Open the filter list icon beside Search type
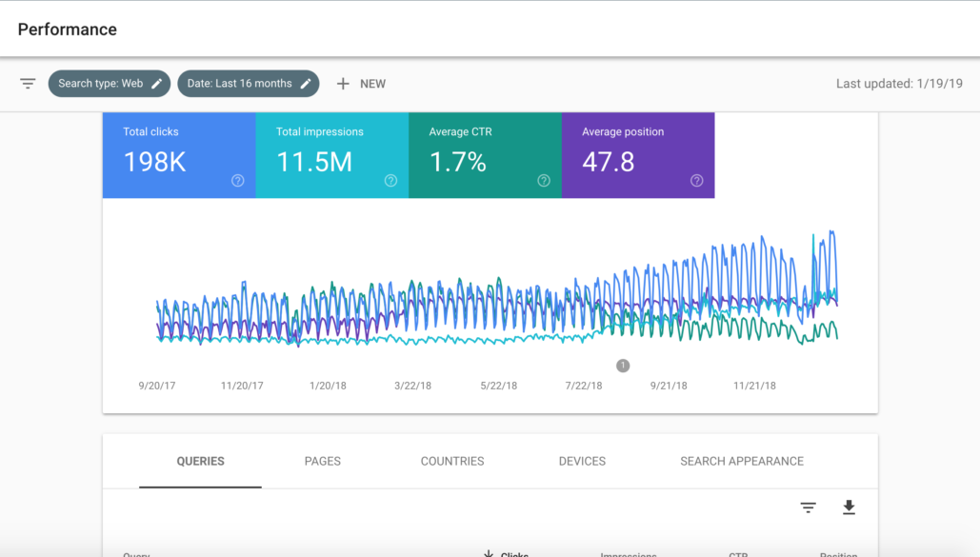Image resolution: width=980 pixels, height=557 pixels. point(28,84)
